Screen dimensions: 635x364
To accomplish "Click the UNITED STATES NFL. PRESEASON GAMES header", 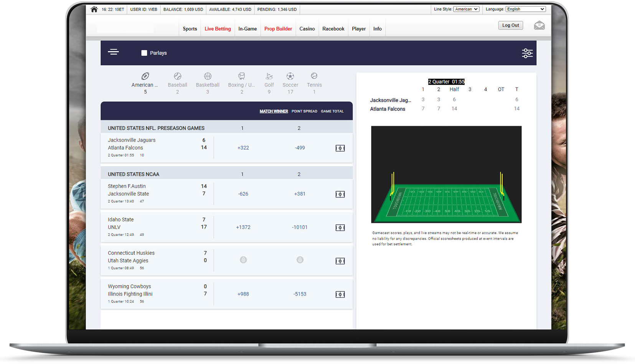I will (x=156, y=128).
